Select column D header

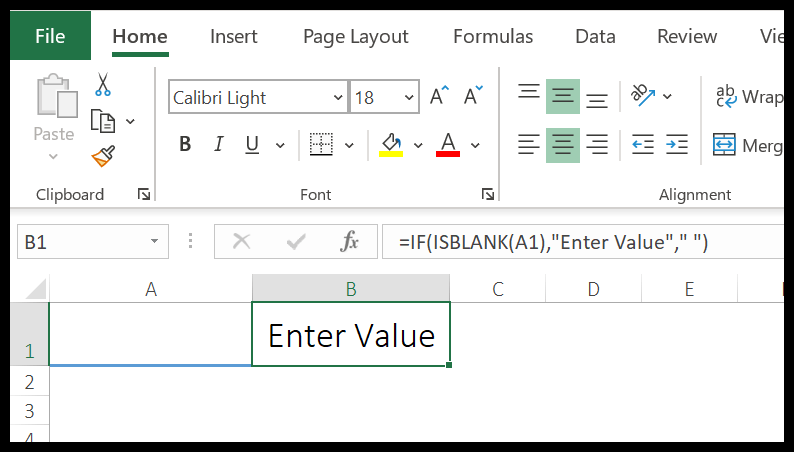point(593,289)
